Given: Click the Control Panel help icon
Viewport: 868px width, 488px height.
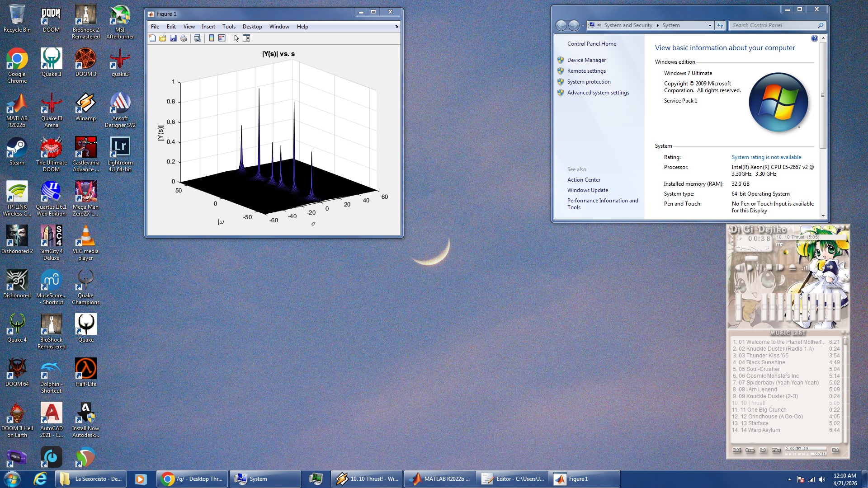Looking at the screenshot, I should (x=814, y=38).
